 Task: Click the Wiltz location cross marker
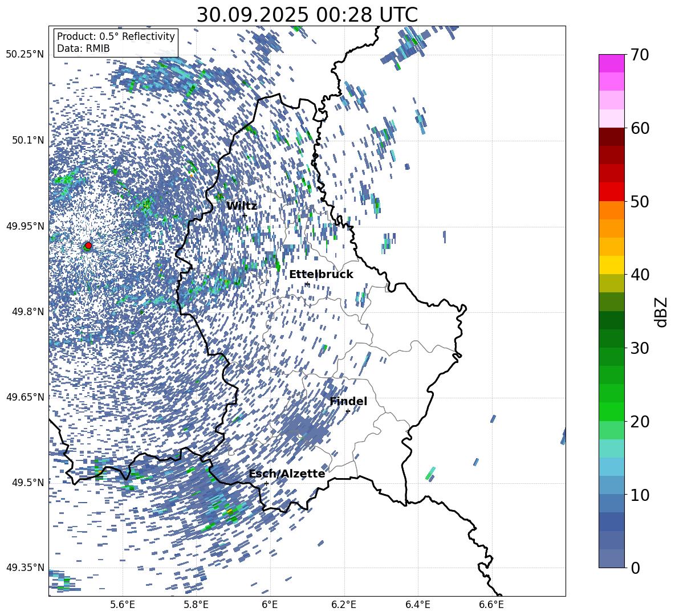pos(245,215)
